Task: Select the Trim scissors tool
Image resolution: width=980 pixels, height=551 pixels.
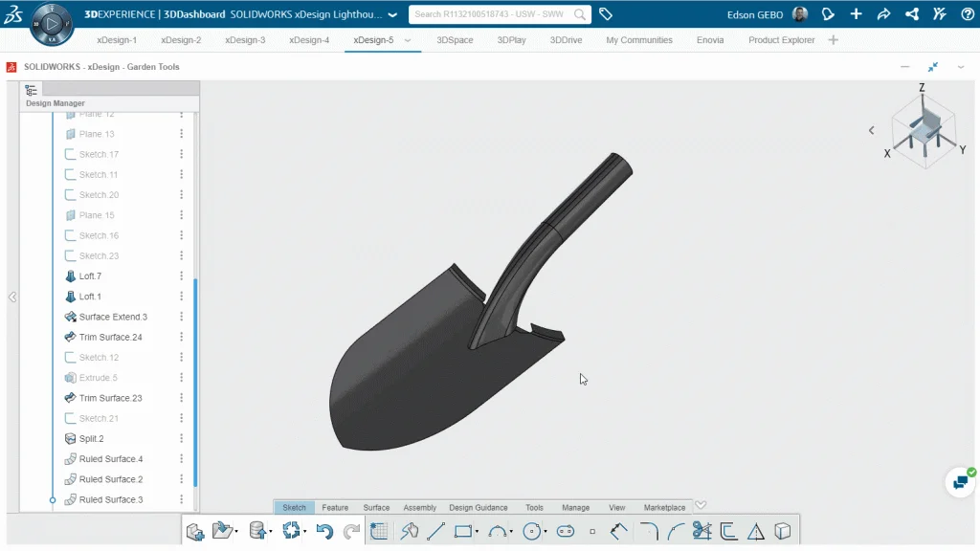Action: [x=702, y=531]
